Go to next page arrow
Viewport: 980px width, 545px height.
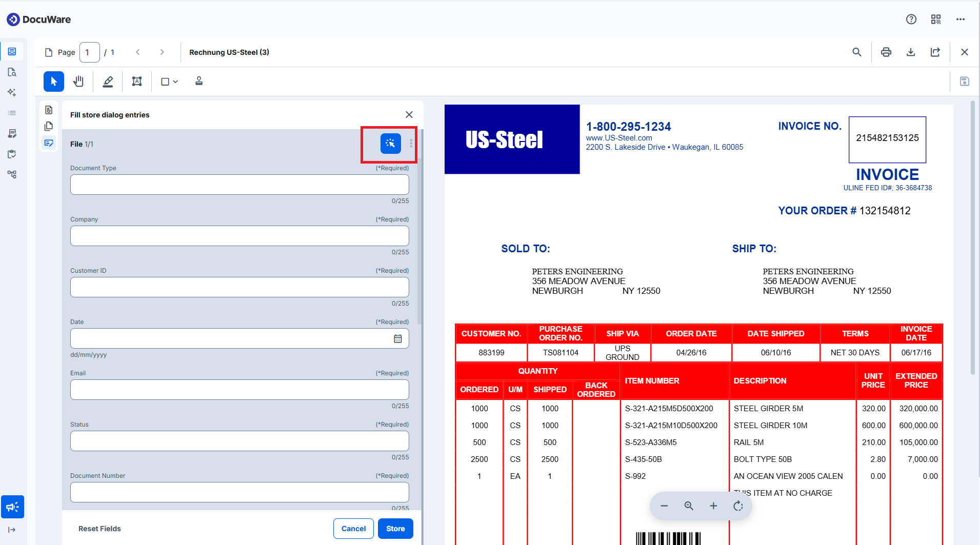click(x=162, y=52)
